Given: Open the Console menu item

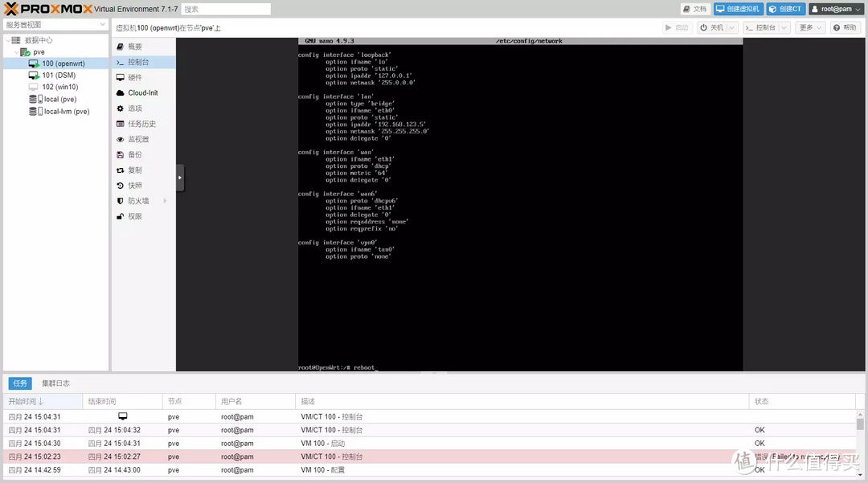Looking at the screenshot, I should pos(143,62).
